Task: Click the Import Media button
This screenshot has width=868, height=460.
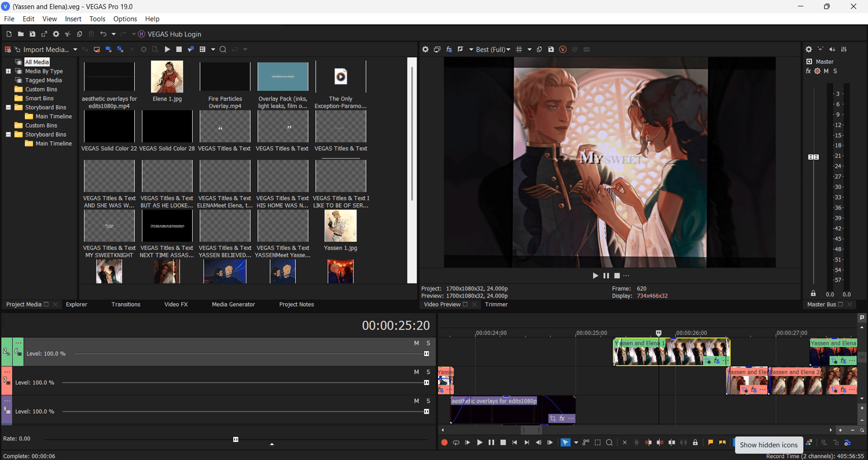Action: (x=42, y=50)
